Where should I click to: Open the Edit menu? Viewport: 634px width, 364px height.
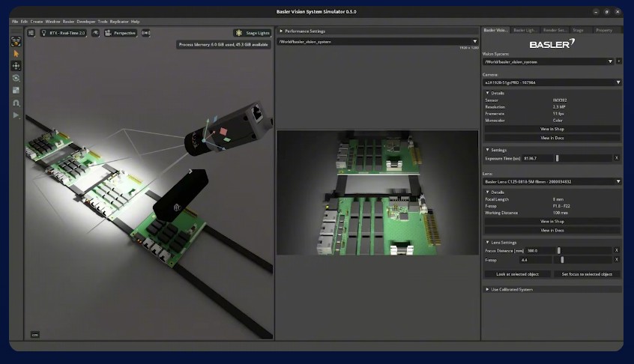coord(24,22)
